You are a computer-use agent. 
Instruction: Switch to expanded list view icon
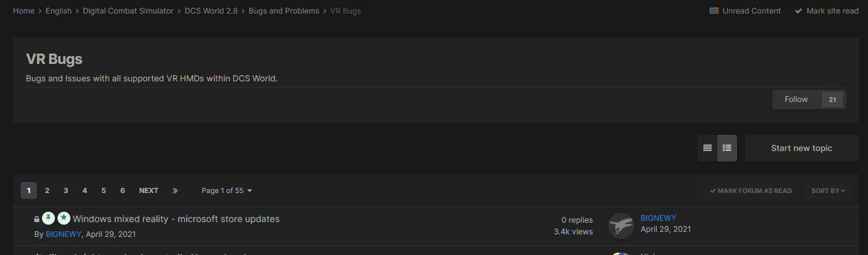tap(727, 148)
